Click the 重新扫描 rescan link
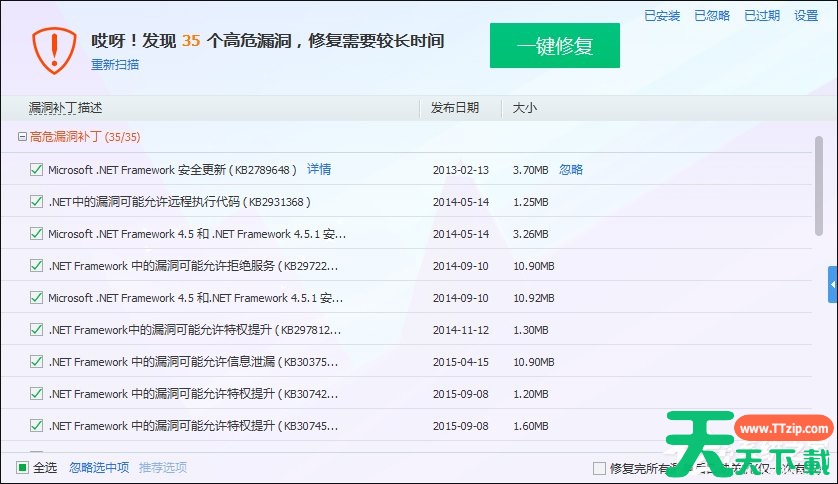Screen dimensions: 838x484 pyautogui.click(x=115, y=65)
